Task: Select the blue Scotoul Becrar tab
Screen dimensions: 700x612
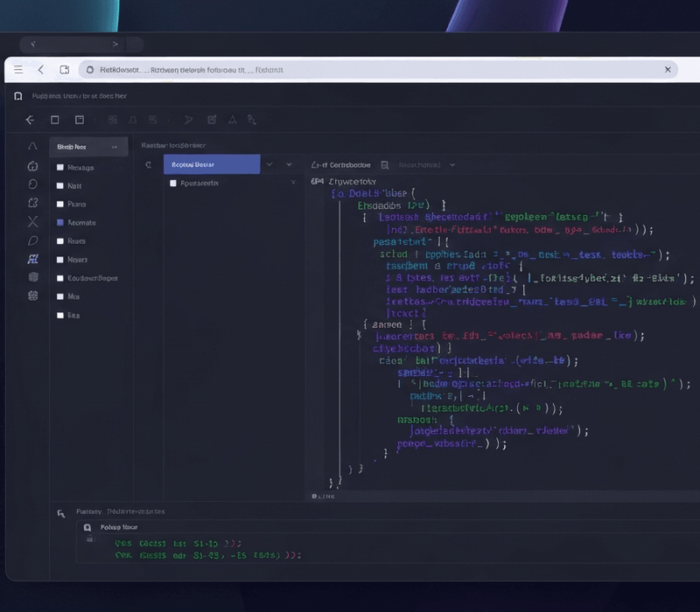Action: click(212, 164)
